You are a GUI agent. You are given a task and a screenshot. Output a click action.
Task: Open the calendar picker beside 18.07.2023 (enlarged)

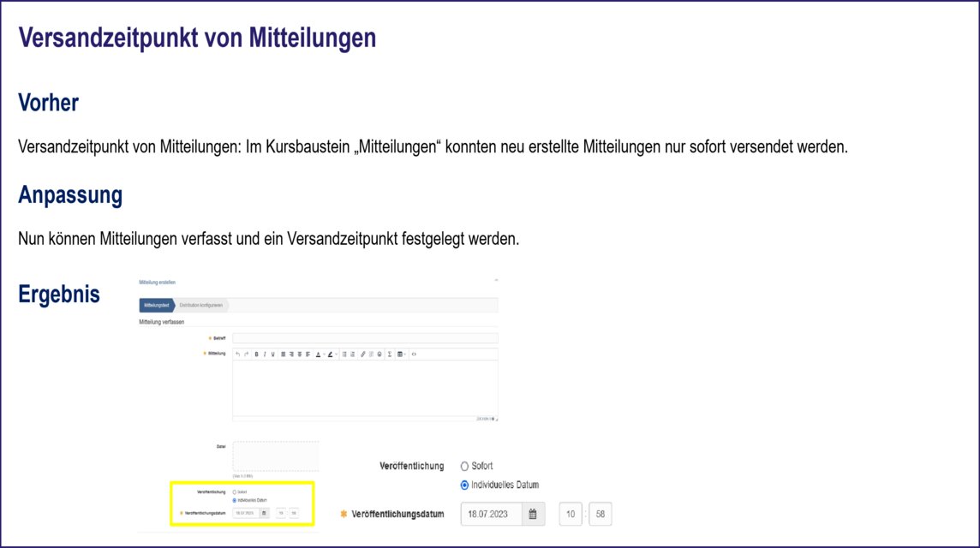(533, 514)
